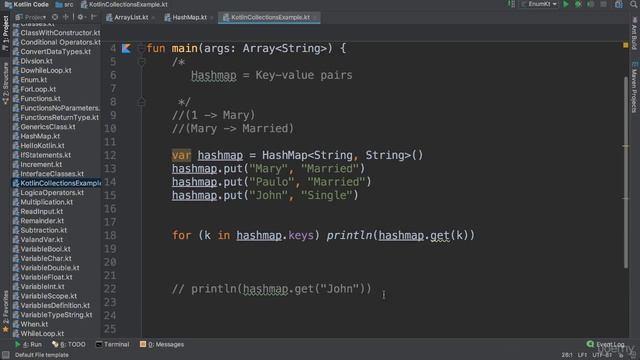Open the Terminal tool window

coord(112,344)
